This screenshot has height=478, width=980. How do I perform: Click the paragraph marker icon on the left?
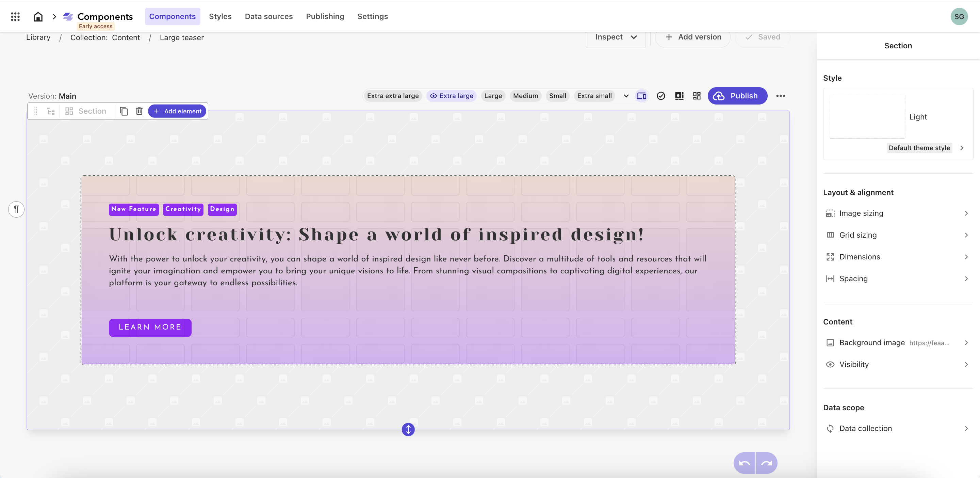coord(16,209)
